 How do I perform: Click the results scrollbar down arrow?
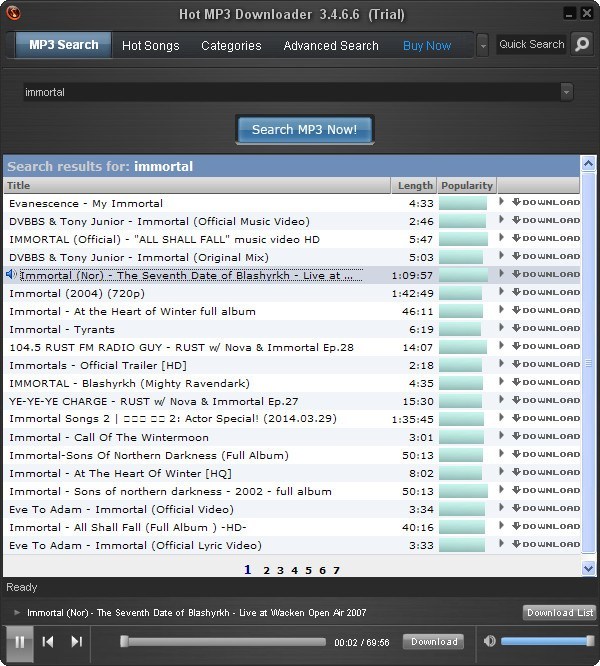click(x=588, y=568)
